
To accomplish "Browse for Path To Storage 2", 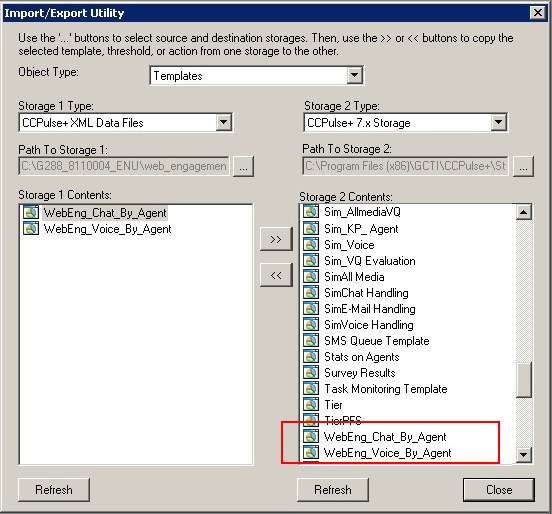I will 523,166.
